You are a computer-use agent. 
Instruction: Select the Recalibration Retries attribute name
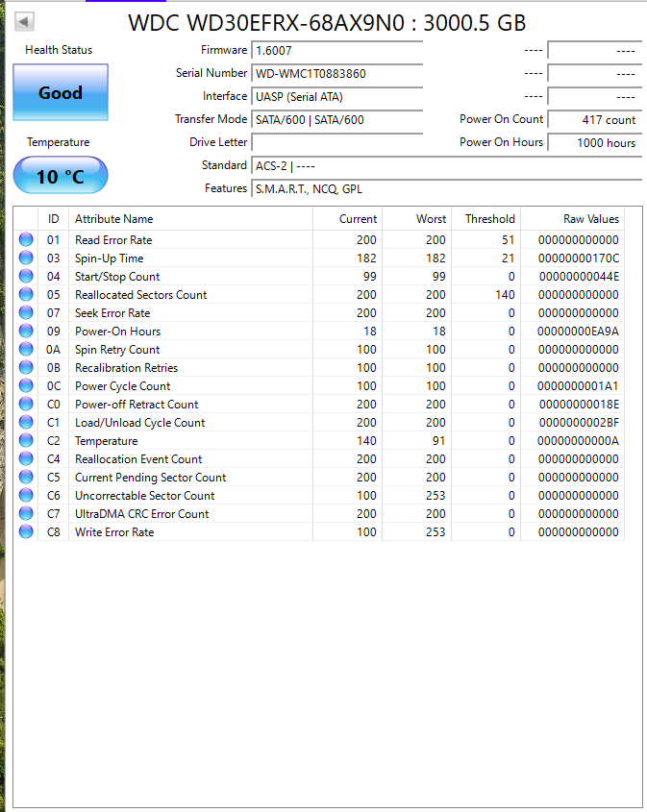pyautogui.click(x=126, y=368)
